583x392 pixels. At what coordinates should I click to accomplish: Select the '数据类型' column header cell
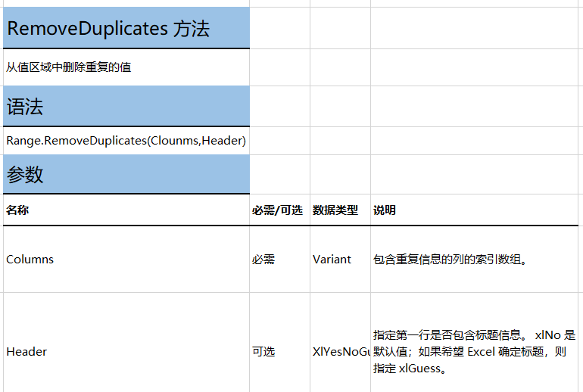tap(340, 210)
